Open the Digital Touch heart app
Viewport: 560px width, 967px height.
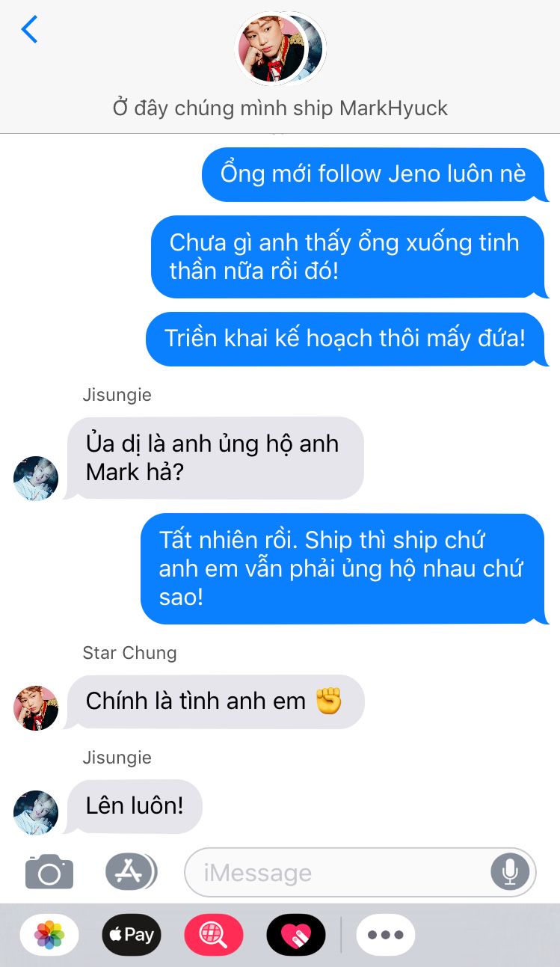click(x=296, y=935)
